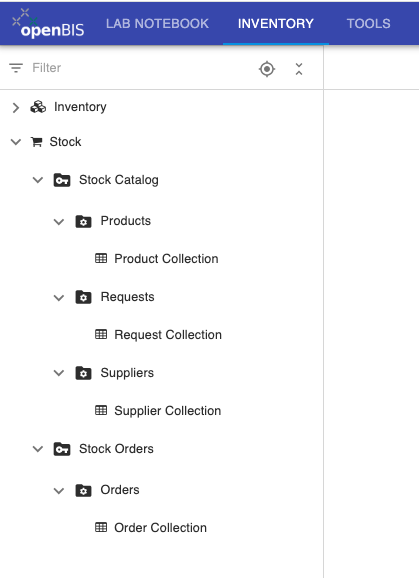Open the Order Collection item
Screen dimensions: 419x578
[x=160, y=527]
